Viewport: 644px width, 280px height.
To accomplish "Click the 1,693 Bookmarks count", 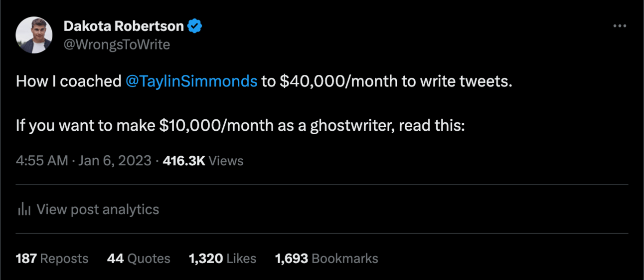I will coord(326,259).
